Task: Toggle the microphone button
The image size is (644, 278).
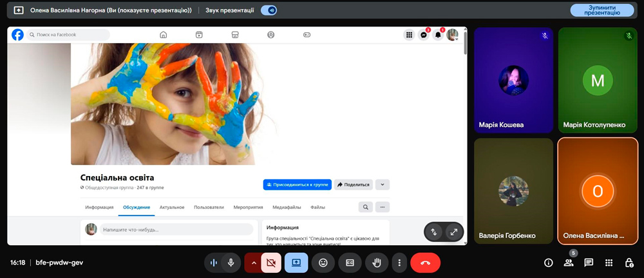Action: click(231, 263)
